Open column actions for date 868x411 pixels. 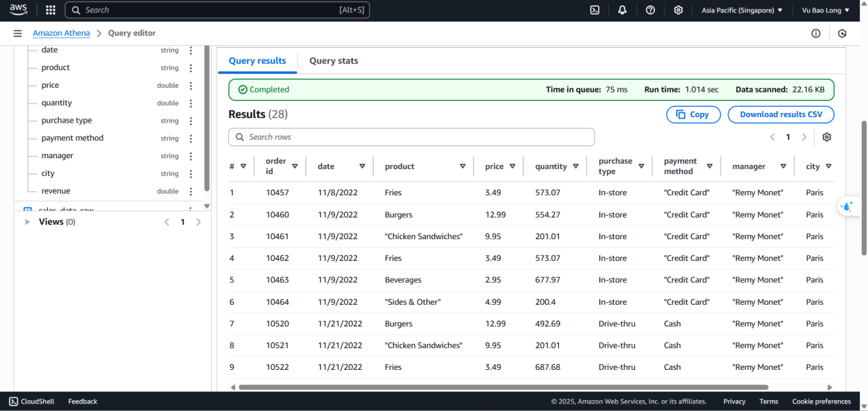point(191,51)
